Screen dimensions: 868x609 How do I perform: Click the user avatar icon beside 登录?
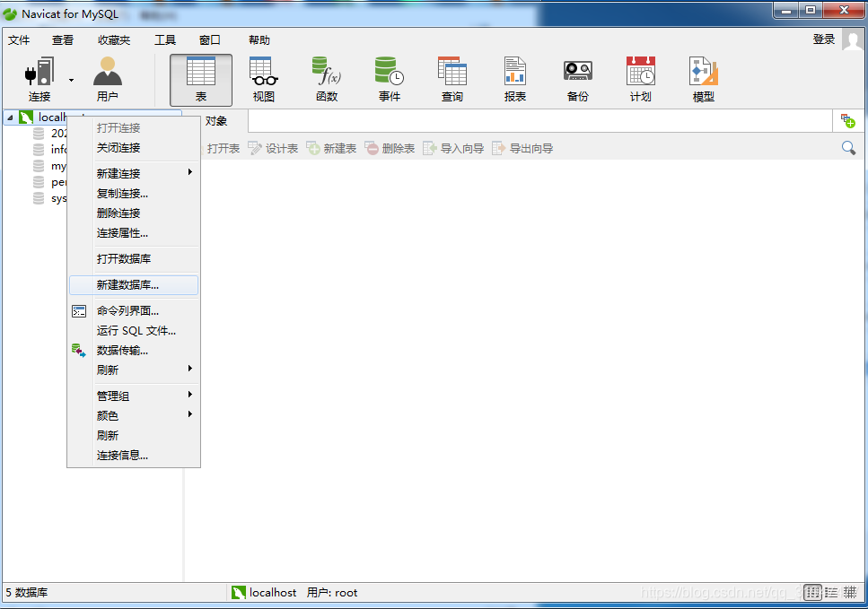click(853, 39)
